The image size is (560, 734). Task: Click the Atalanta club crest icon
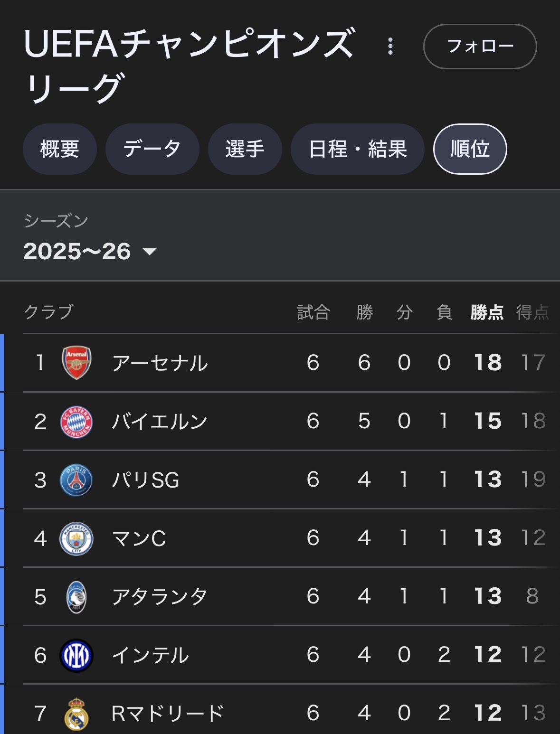click(76, 597)
